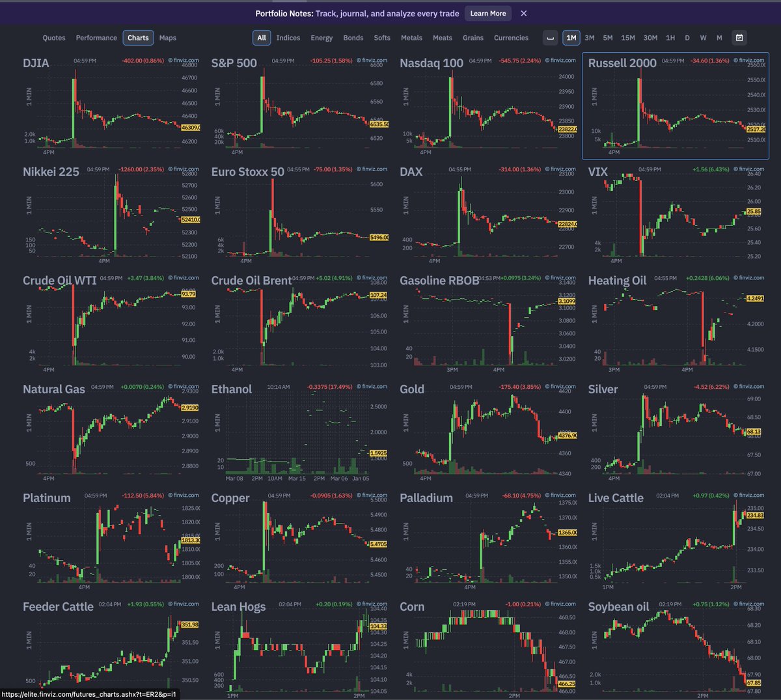
Task: Filter charts by Currencies
Action: [x=511, y=38]
